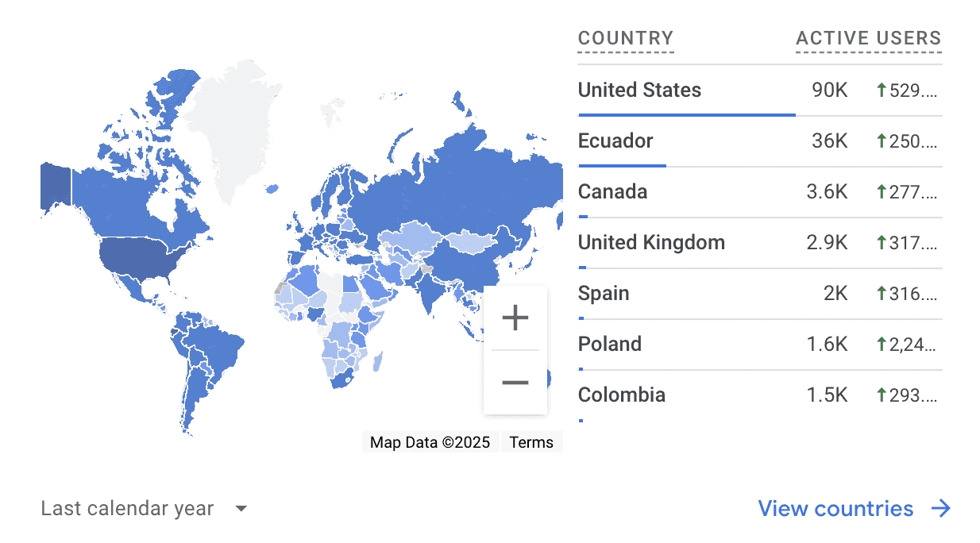Screen dimensions: 980x543
Task: Click the Map Data ©2025 attribution label
Action: (x=430, y=441)
